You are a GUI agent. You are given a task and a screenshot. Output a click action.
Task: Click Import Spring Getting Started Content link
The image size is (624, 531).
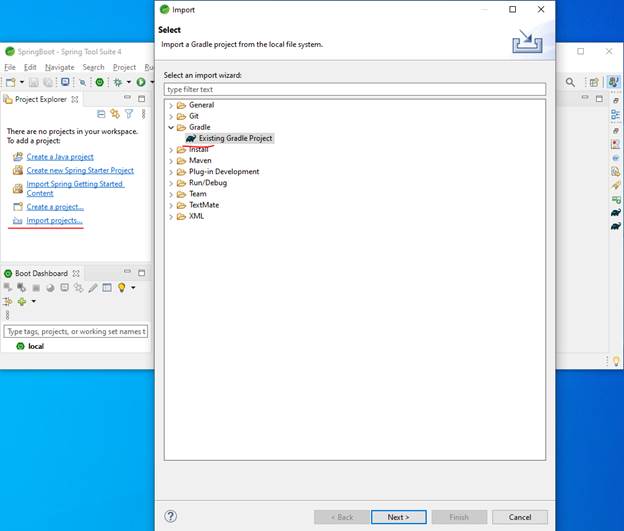coord(75,188)
